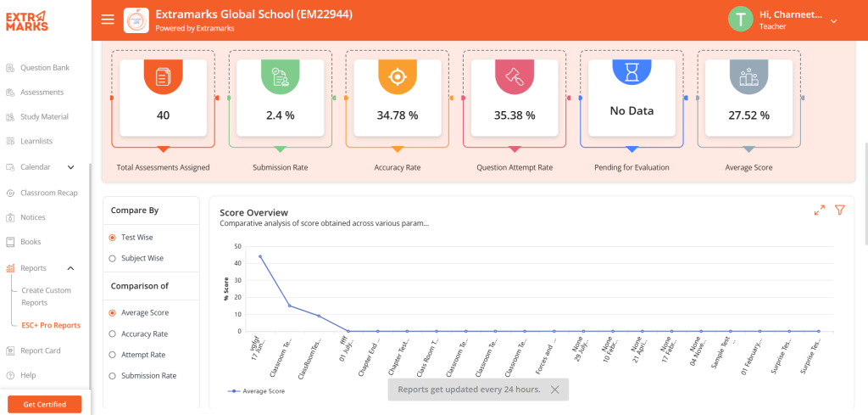Click the Total Assessments Assigned document icon

point(164,77)
